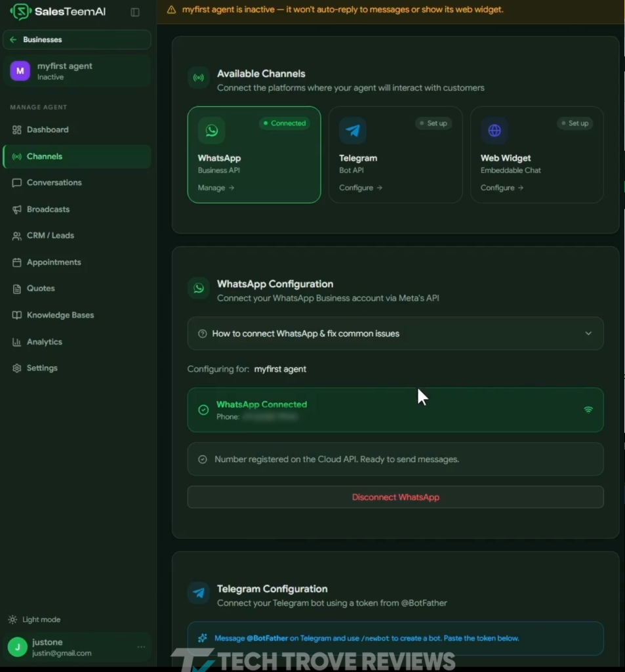Screen dimensions: 625x672
Task: Open Broadcasts in the sidebar
Action: coord(77,209)
